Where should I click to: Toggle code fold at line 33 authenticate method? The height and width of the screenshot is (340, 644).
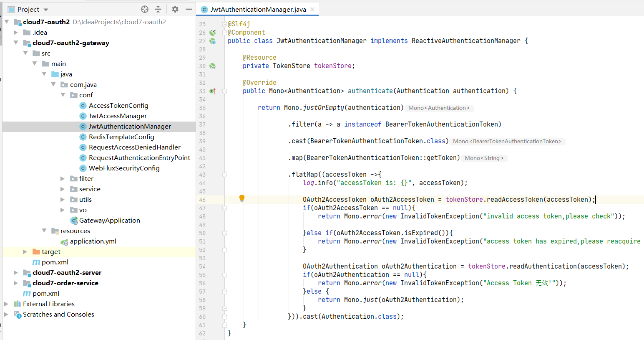click(x=224, y=91)
